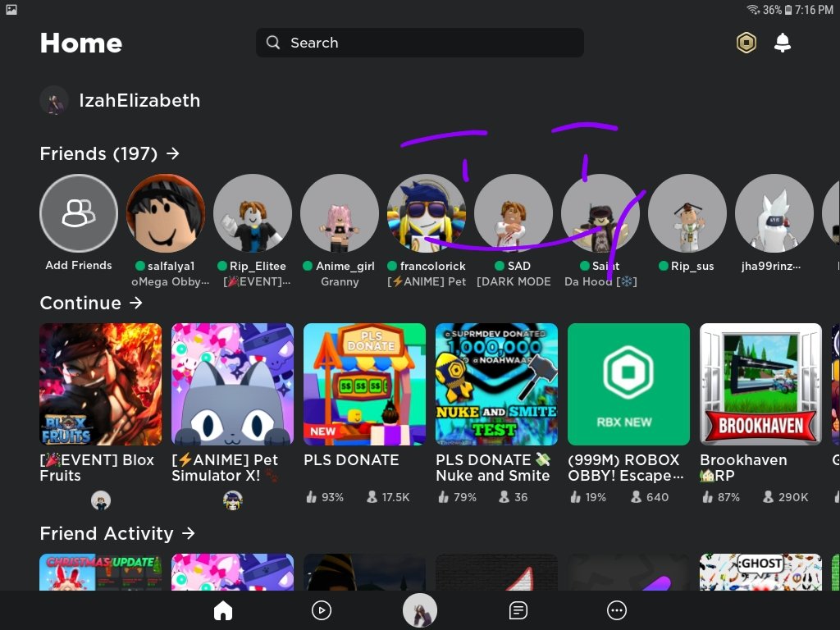The width and height of the screenshot is (840, 630).
Task: Click '[ANIME] Pet Simulator X!' title
Action: point(225,468)
